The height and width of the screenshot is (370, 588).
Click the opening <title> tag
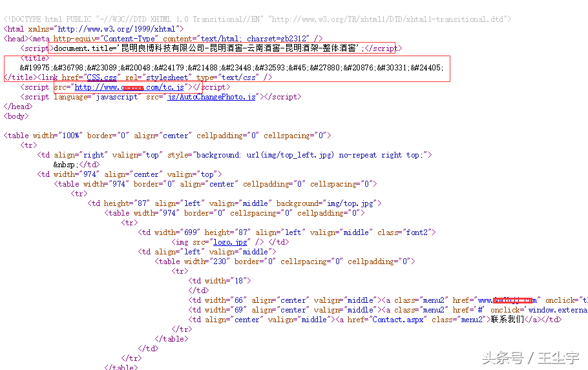point(35,58)
